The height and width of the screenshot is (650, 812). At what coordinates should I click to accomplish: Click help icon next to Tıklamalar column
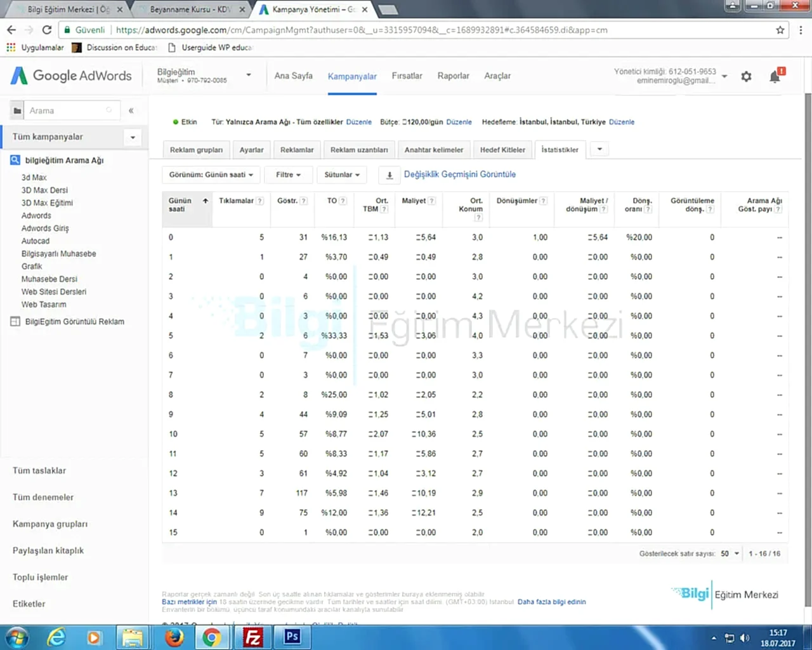pos(259,201)
